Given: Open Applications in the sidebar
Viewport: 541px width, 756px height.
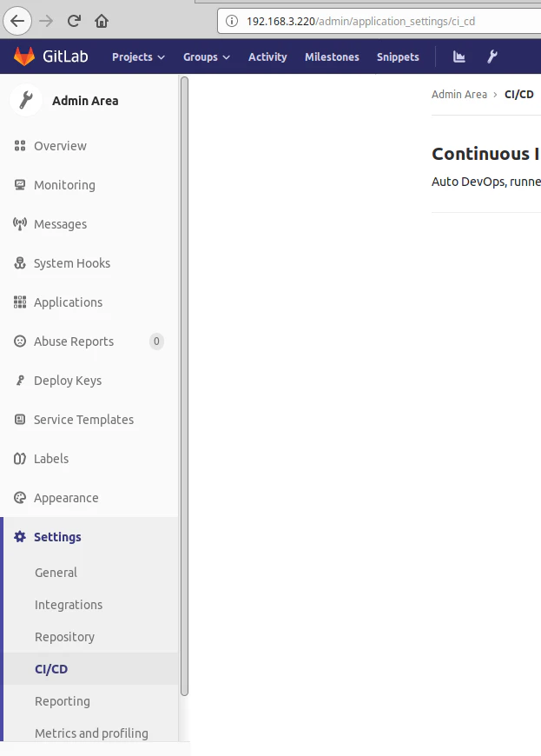Looking at the screenshot, I should [68, 302].
